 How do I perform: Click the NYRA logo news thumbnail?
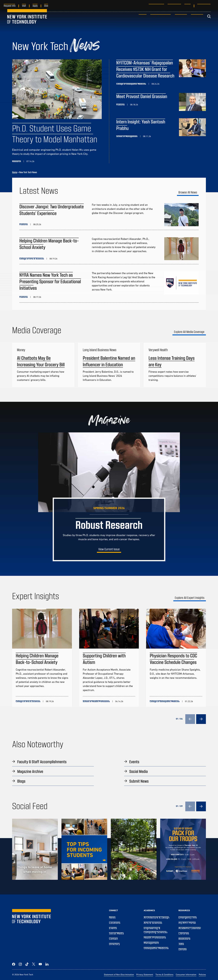click(x=181, y=283)
